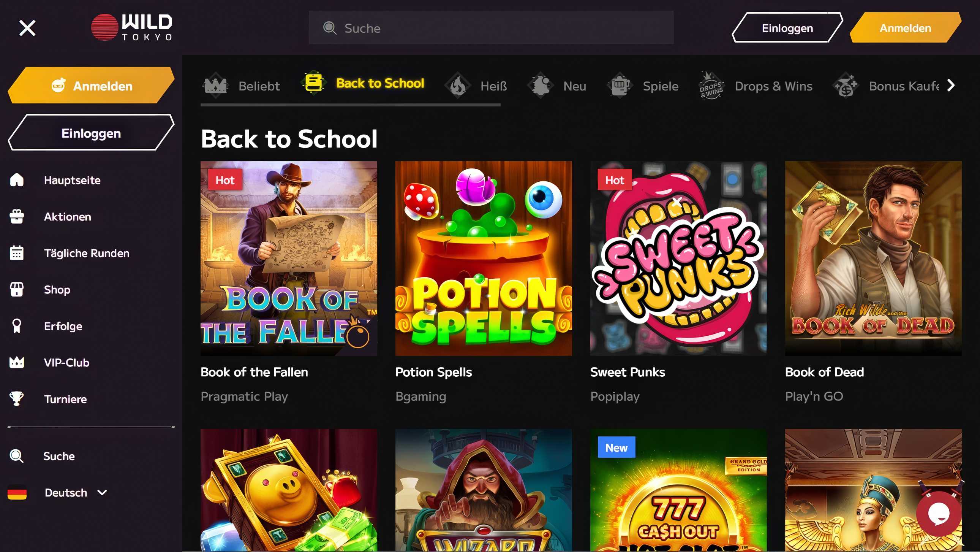Open VIP-Club crown icon
The width and height of the screenshot is (980, 552).
17,362
